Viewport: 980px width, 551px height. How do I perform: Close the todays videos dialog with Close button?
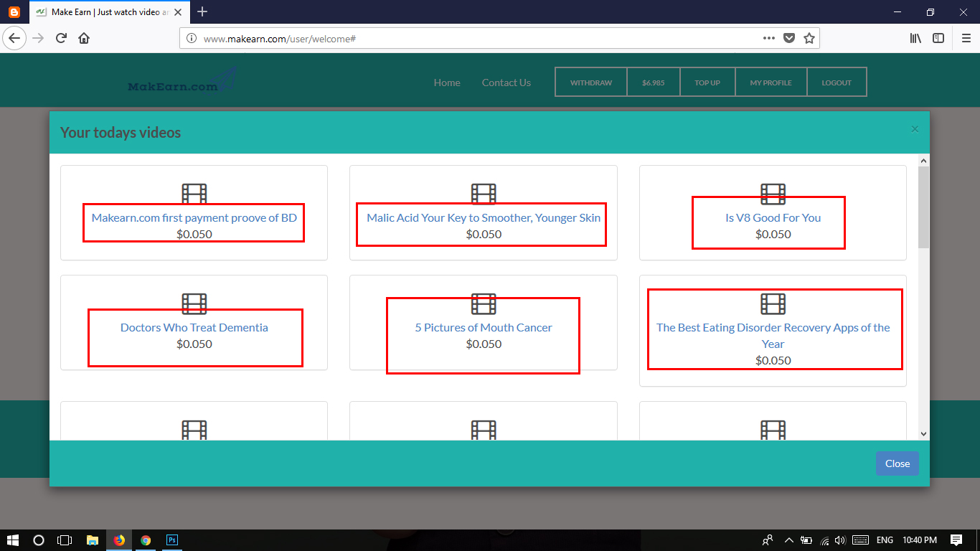coord(897,463)
